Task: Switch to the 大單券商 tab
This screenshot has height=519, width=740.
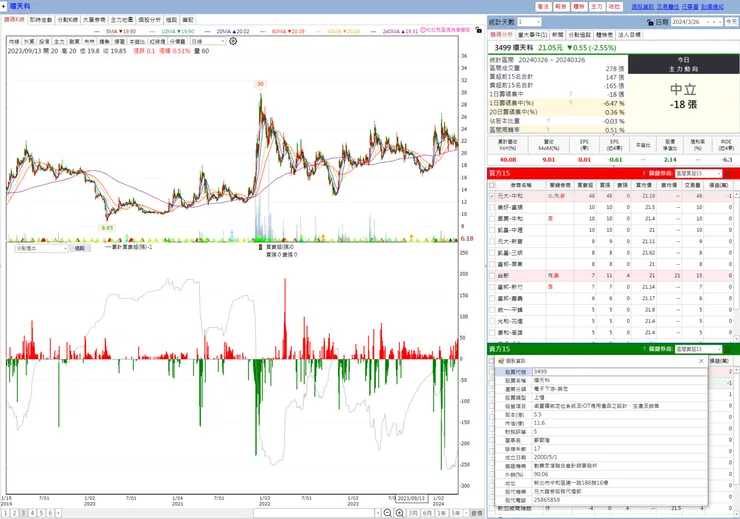Action: 94,20
